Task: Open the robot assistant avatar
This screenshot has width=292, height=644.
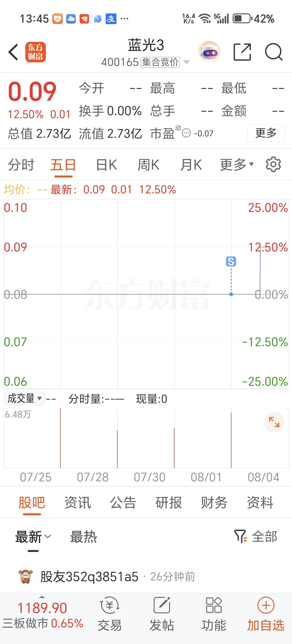Action: point(209,52)
